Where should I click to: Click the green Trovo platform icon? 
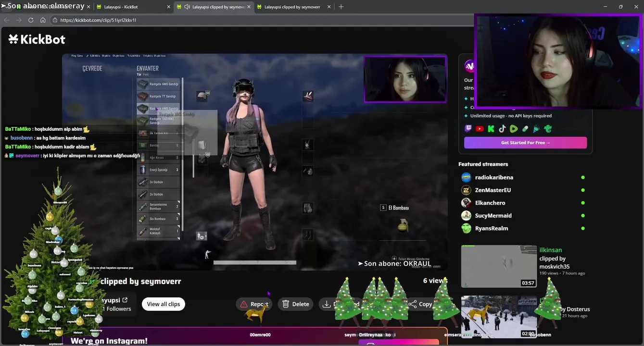548,129
